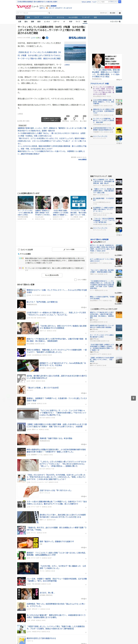
Task: Click the マイページ link
Action: (103, 13)
